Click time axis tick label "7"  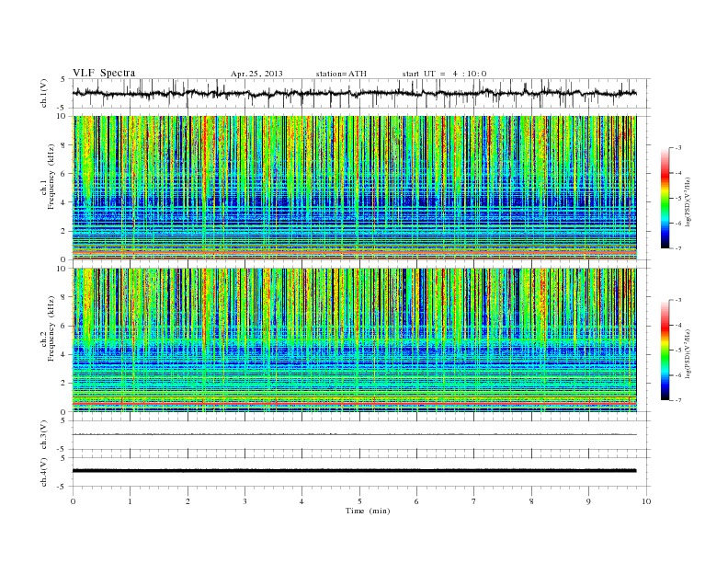474,501
